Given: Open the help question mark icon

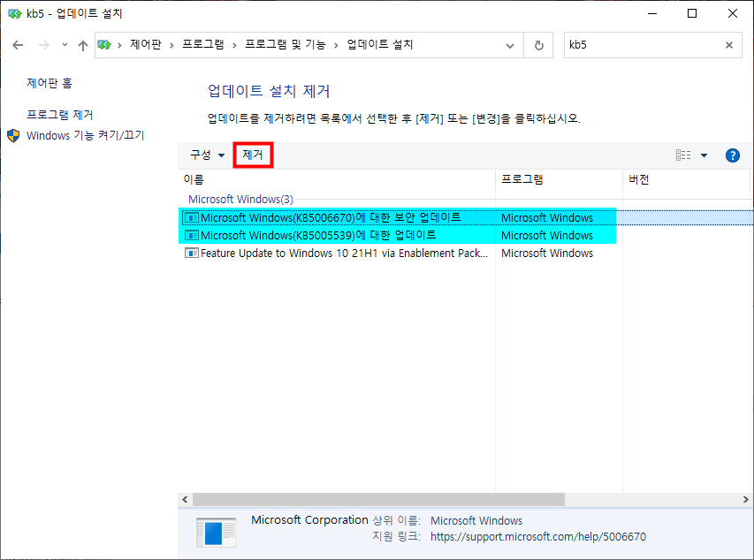Looking at the screenshot, I should tap(733, 155).
